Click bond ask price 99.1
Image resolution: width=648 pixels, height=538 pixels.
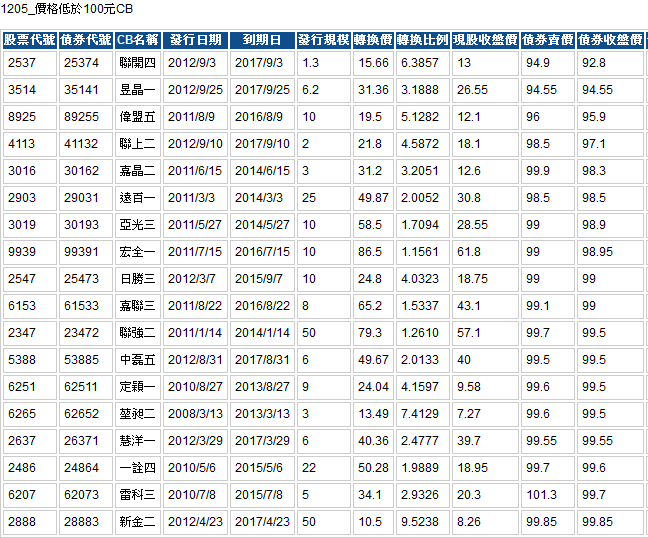pyautogui.click(x=548, y=306)
